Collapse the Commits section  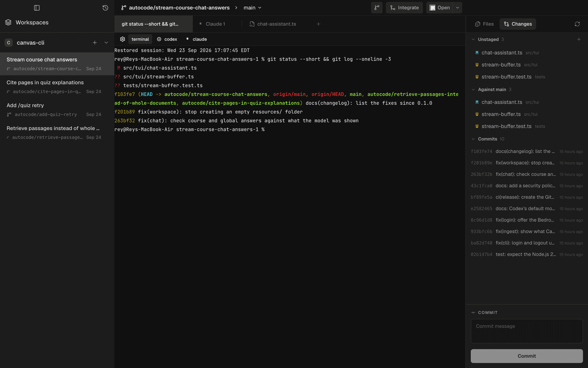pos(473,139)
